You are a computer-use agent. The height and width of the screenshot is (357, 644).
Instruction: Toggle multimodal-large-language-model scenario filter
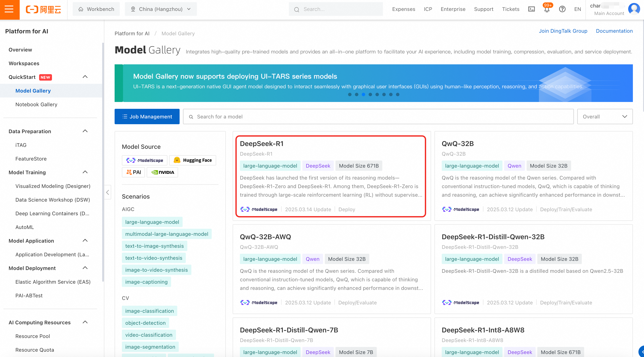[167, 234]
